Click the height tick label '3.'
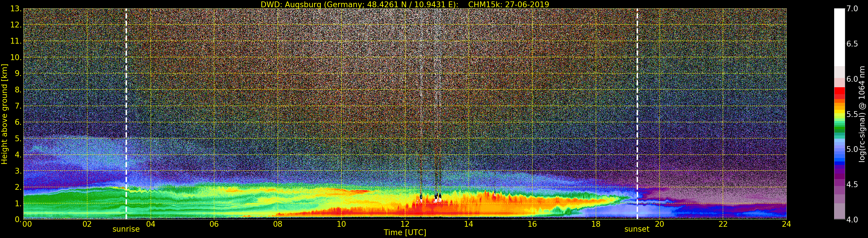 (18, 171)
